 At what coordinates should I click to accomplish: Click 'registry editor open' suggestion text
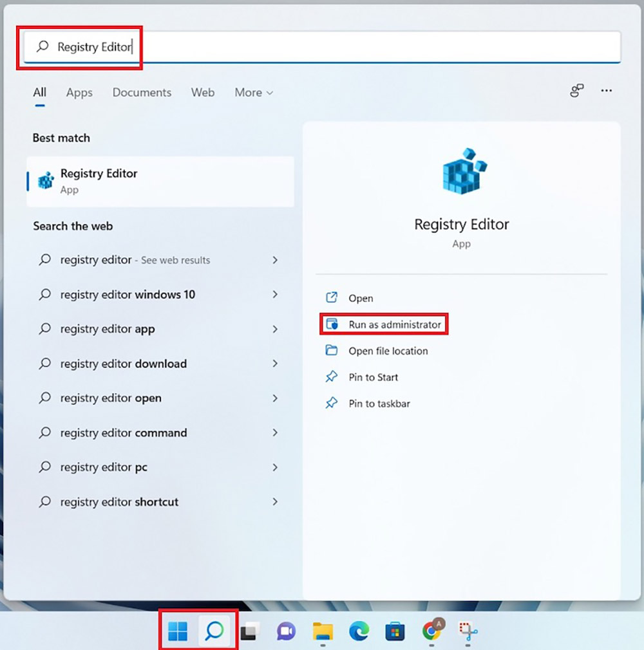(x=111, y=398)
